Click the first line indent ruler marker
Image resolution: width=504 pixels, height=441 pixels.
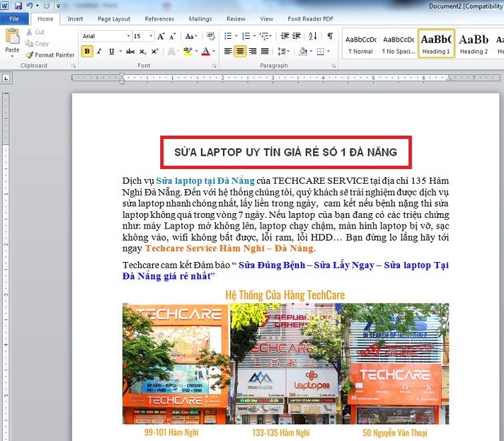[122, 76]
